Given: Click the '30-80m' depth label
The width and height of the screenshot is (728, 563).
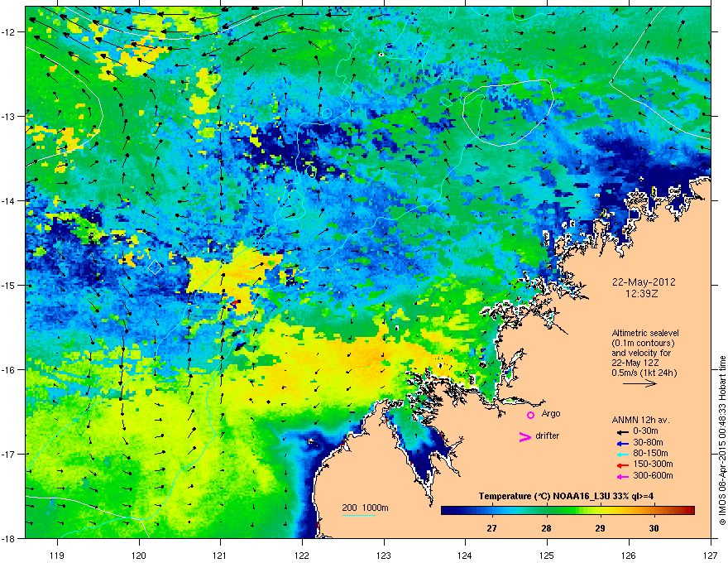Looking at the screenshot, I should (x=648, y=443).
